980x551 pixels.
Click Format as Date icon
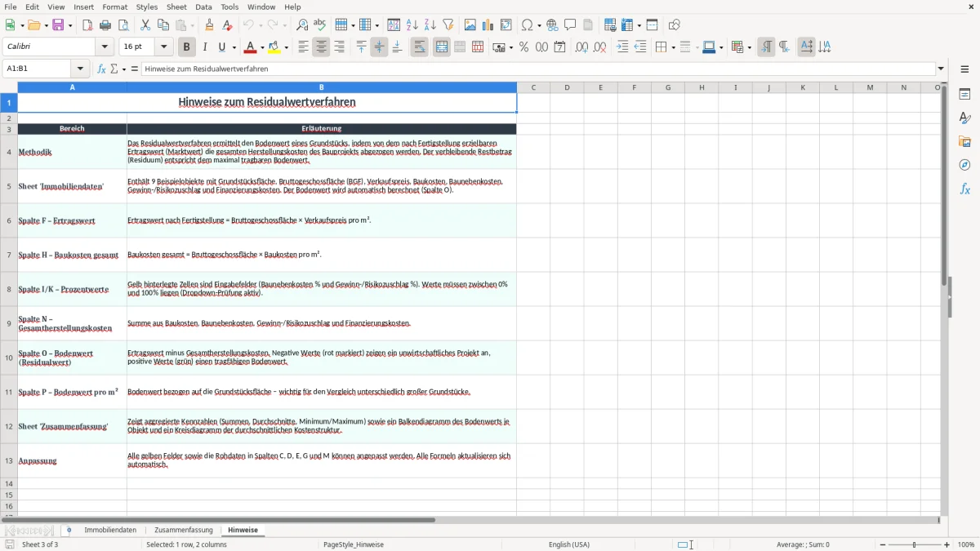(560, 47)
